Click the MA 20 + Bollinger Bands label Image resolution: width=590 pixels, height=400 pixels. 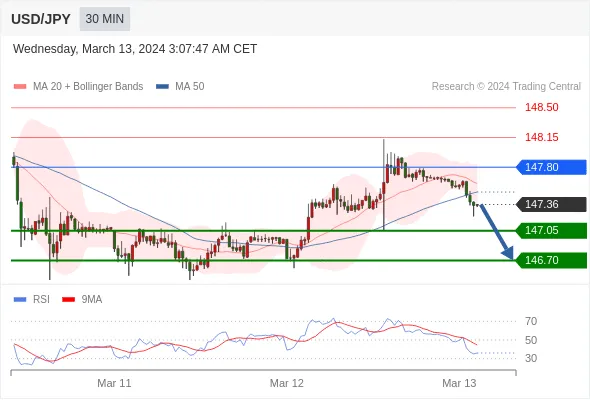tap(88, 87)
